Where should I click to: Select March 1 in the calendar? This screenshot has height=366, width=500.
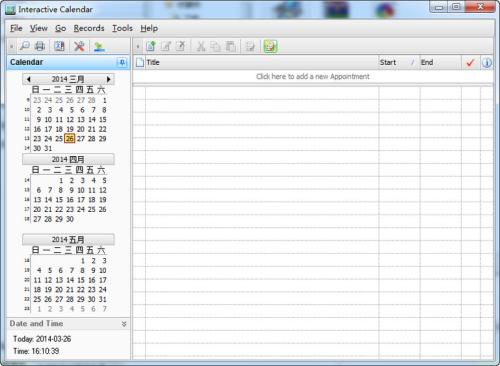pos(104,100)
